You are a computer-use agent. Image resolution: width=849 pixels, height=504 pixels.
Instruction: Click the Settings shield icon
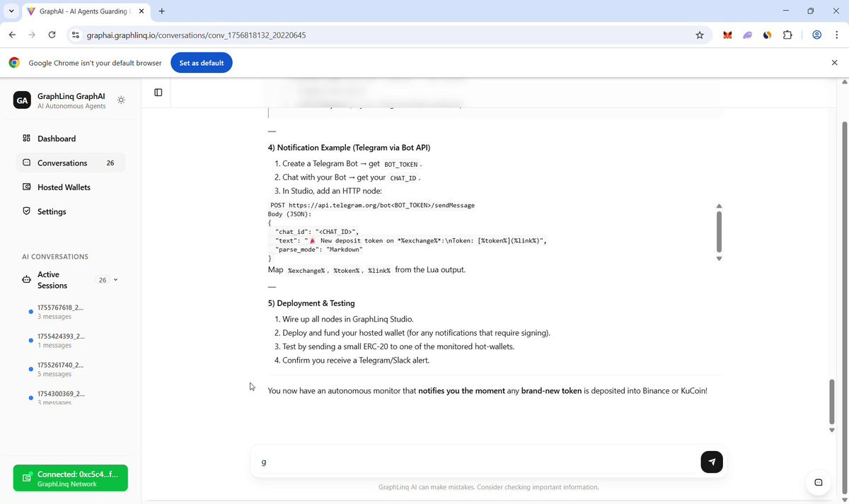click(x=27, y=211)
